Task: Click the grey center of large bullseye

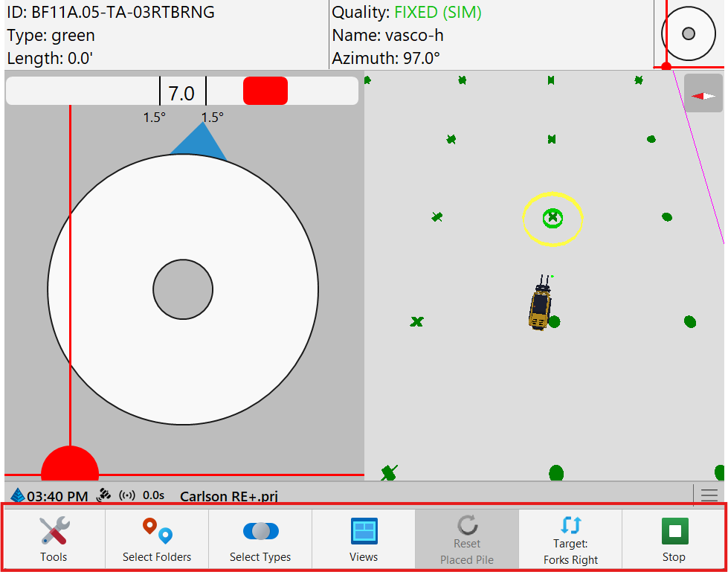Action: pyautogui.click(x=183, y=289)
